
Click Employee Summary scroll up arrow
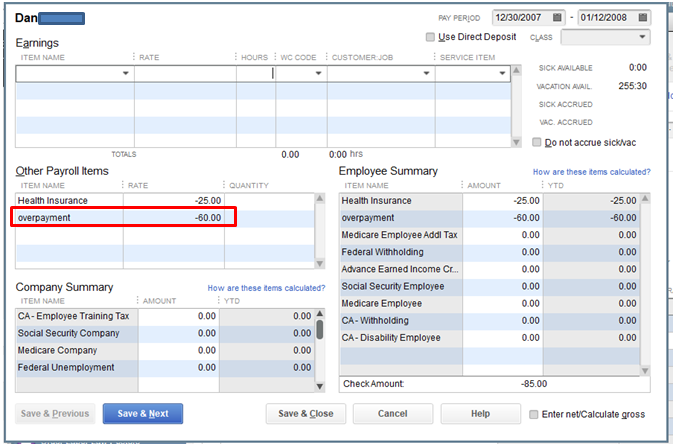(x=645, y=198)
